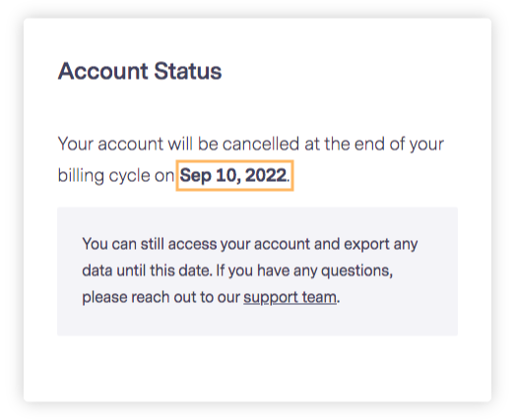Click the word "Status" in the heading

click(x=188, y=71)
